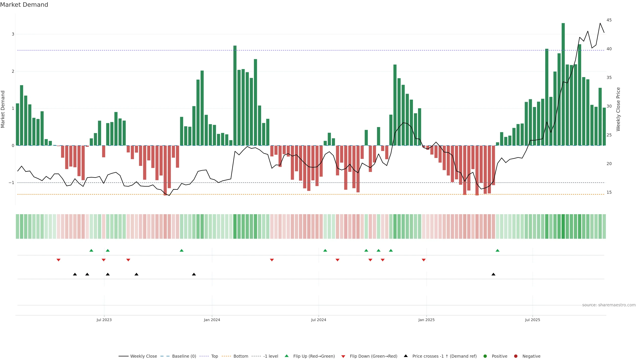Toggle the -1 level legend entry

[x=271, y=356]
